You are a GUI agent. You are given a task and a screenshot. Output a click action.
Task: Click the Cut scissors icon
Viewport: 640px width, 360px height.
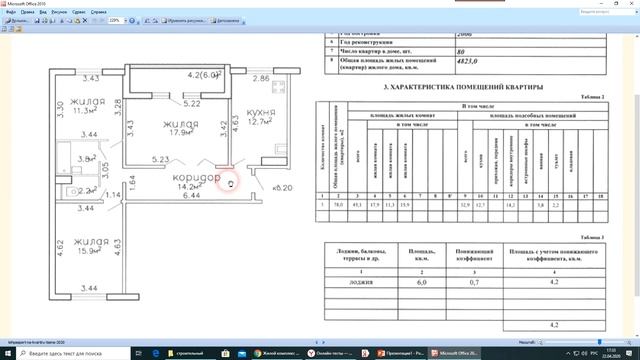pyautogui.click(x=62, y=20)
